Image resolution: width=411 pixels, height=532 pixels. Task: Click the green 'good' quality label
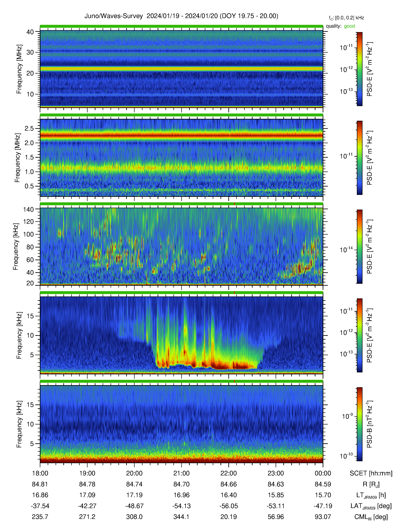click(349, 26)
